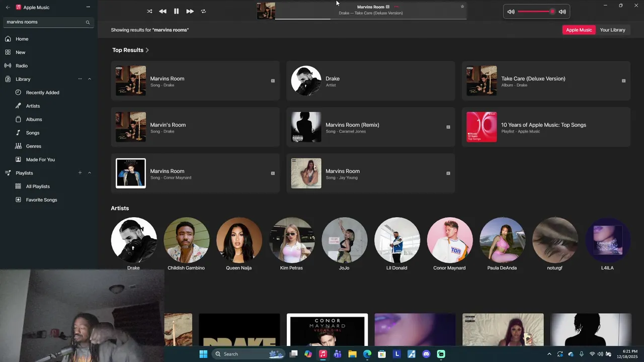Open Recently Added
This screenshot has width=644, height=362.
(42, 93)
